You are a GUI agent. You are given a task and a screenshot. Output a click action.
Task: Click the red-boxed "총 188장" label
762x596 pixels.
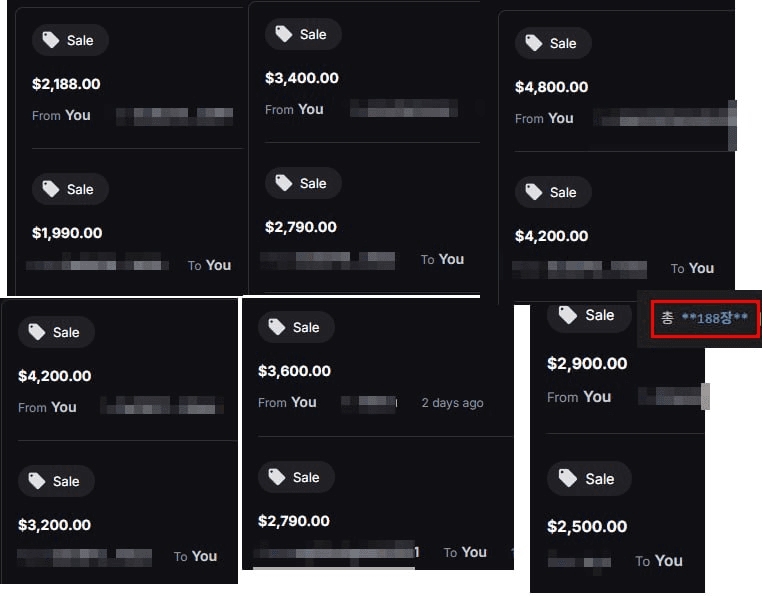click(x=704, y=319)
